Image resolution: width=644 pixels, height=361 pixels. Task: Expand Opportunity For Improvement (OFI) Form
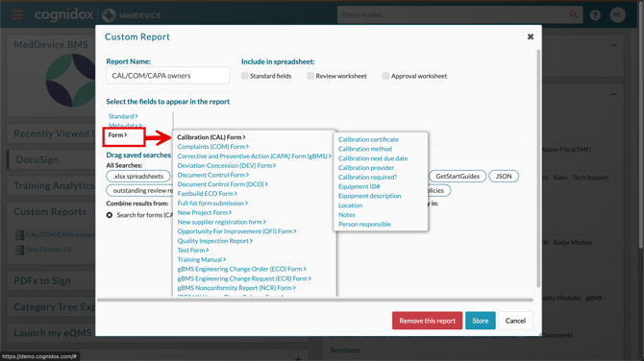(236, 231)
